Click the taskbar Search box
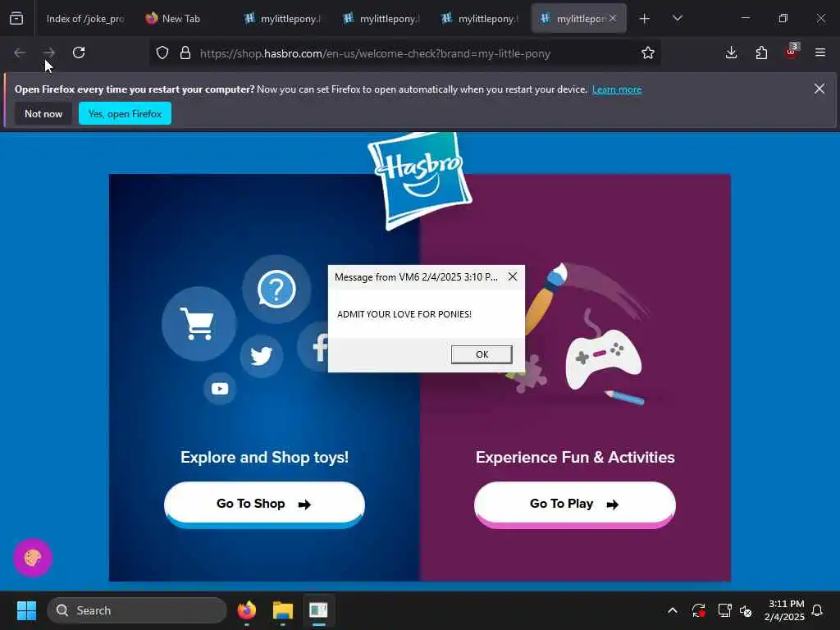The height and width of the screenshot is (630, 840). pos(137,610)
